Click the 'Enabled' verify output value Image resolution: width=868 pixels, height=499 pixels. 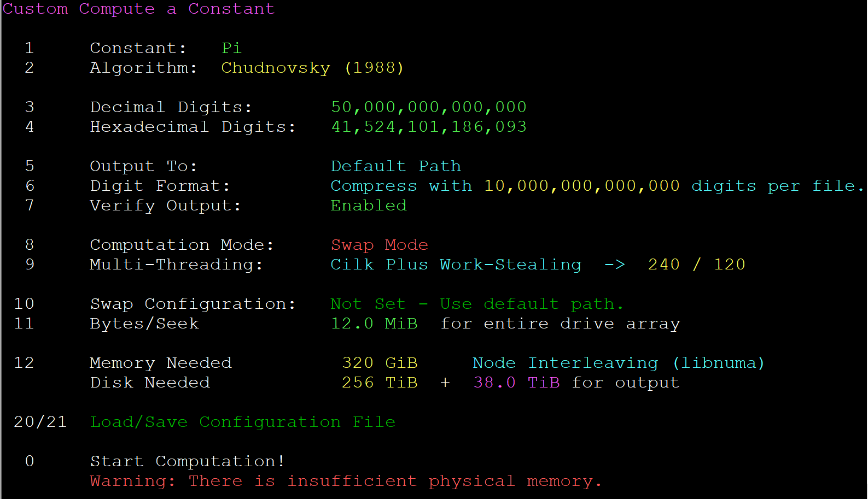pyautogui.click(x=369, y=206)
